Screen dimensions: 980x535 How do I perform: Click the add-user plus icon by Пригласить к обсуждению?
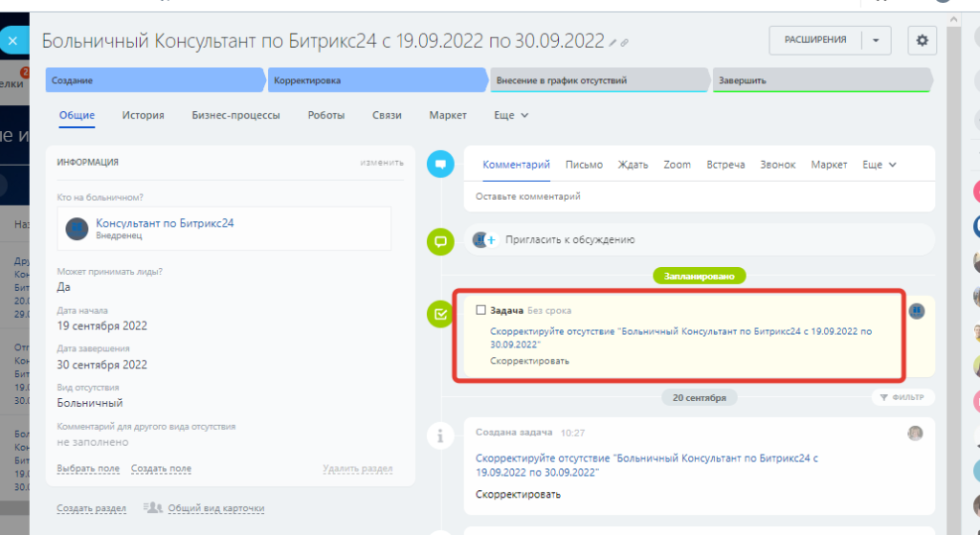click(x=491, y=240)
